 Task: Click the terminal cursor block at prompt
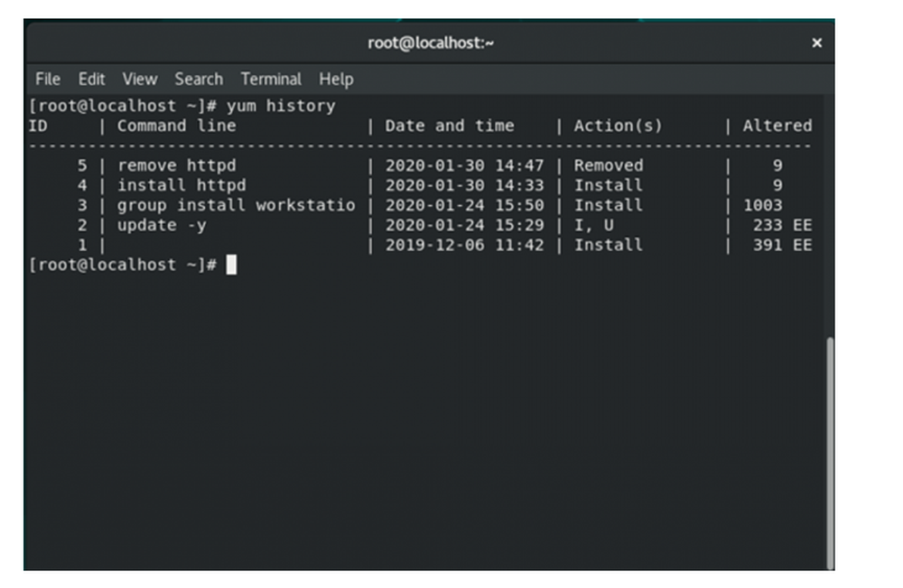[231, 265]
